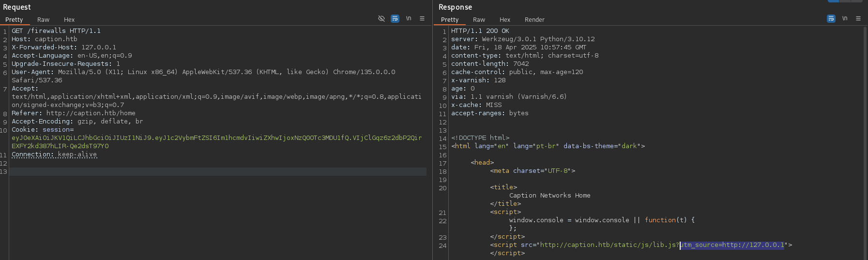Click the highlighted utm_source parameter in the response

[732, 245]
